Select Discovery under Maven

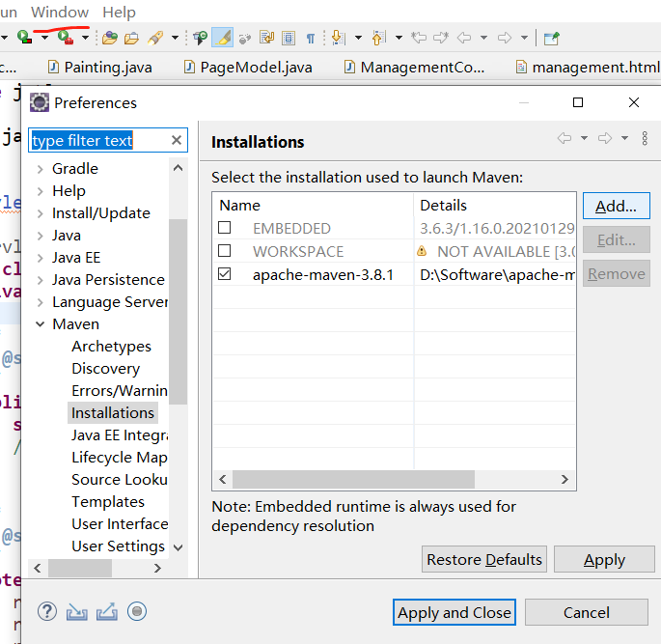pyautogui.click(x=106, y=369)
